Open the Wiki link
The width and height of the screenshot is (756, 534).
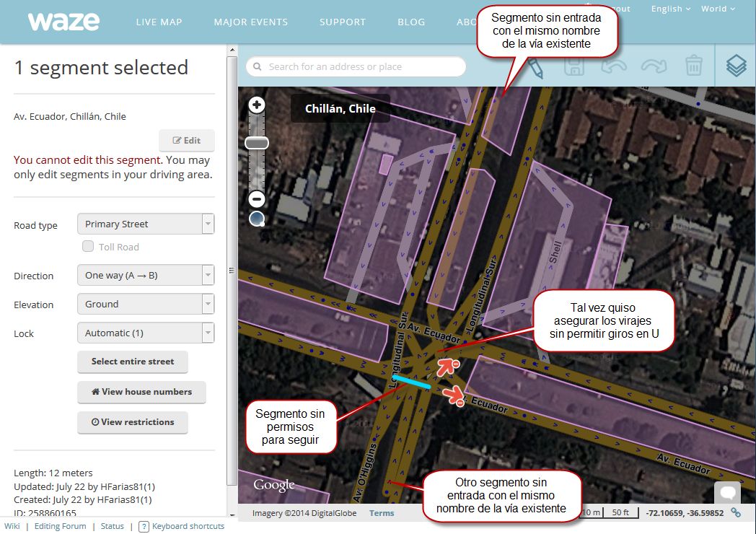(12, 526)
